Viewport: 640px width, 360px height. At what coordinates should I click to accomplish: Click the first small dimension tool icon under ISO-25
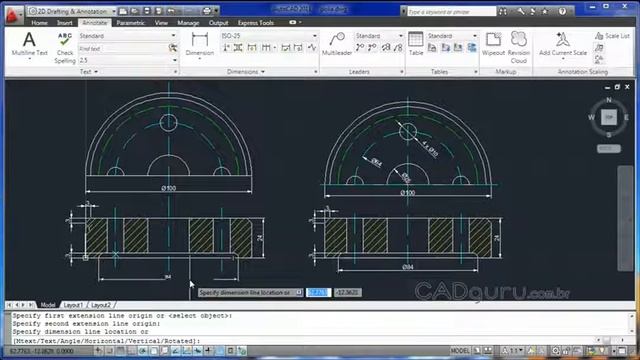(x=226, y=48)
